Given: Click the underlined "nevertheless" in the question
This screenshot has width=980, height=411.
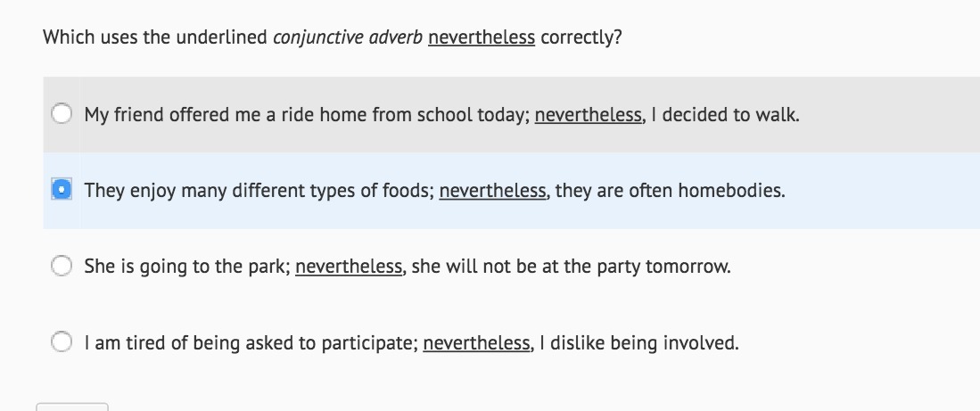Looking at the screenshot, I should [482, 37].
